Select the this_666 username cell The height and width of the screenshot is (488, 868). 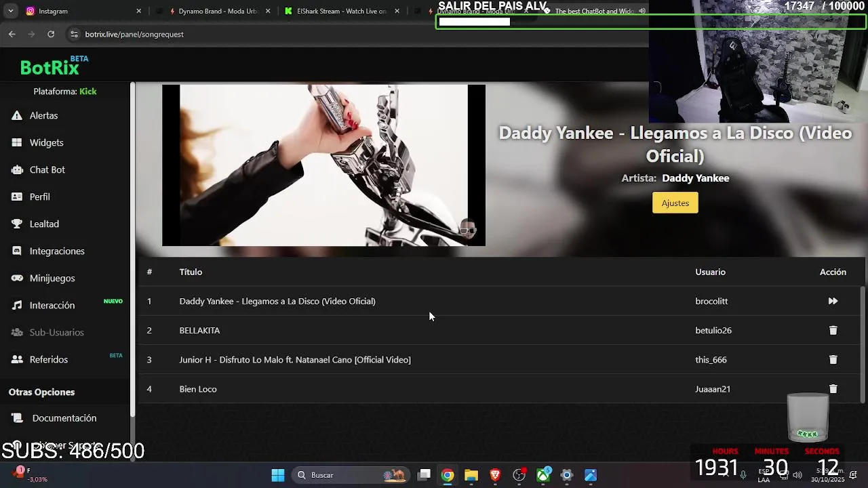coord(711,360)
